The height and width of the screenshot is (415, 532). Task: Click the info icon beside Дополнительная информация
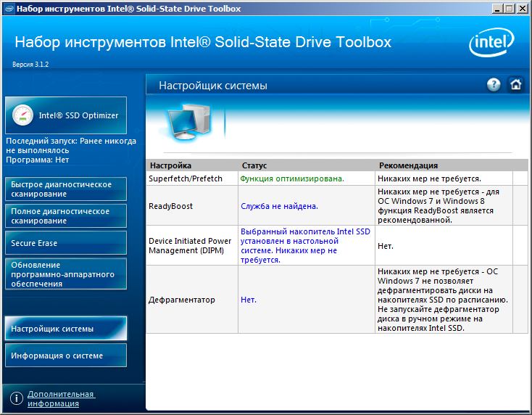coord(16,398)
